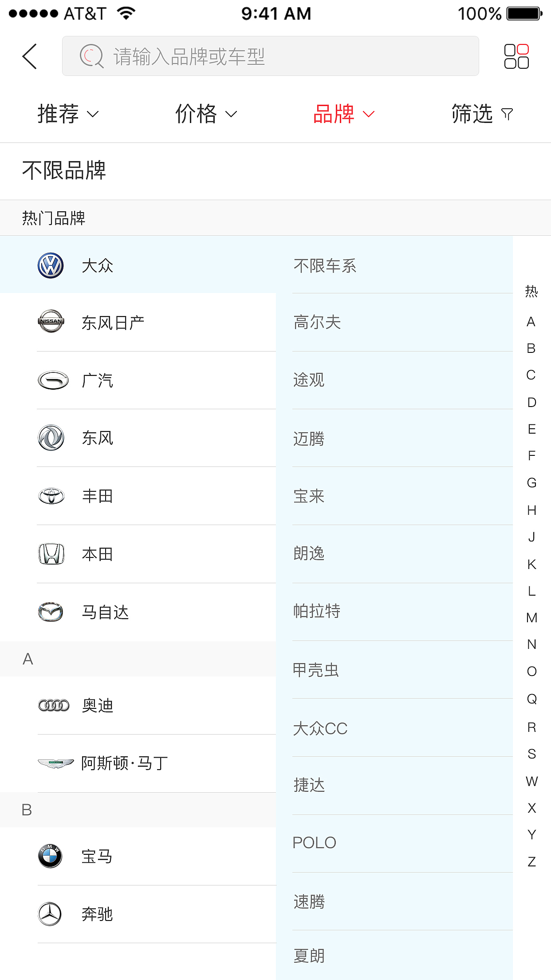This screenshot has height=980, width=551.
Task: Select 不限车系 option
Action: point(325,266)
